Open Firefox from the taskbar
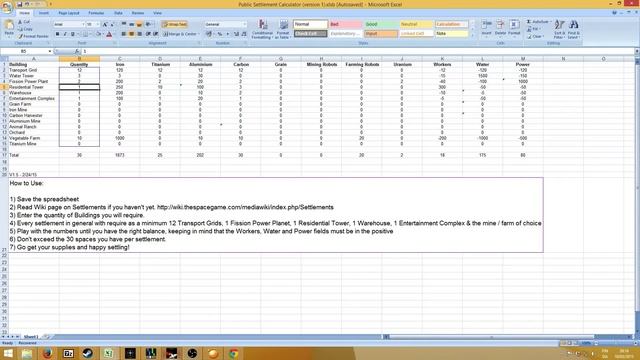This screenshot has height=360, width=640. 47,353
